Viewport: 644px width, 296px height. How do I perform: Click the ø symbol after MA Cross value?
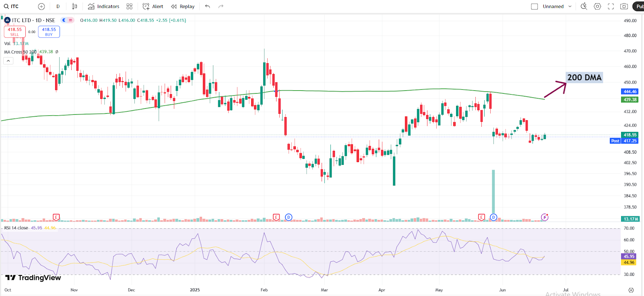[57, 52]
